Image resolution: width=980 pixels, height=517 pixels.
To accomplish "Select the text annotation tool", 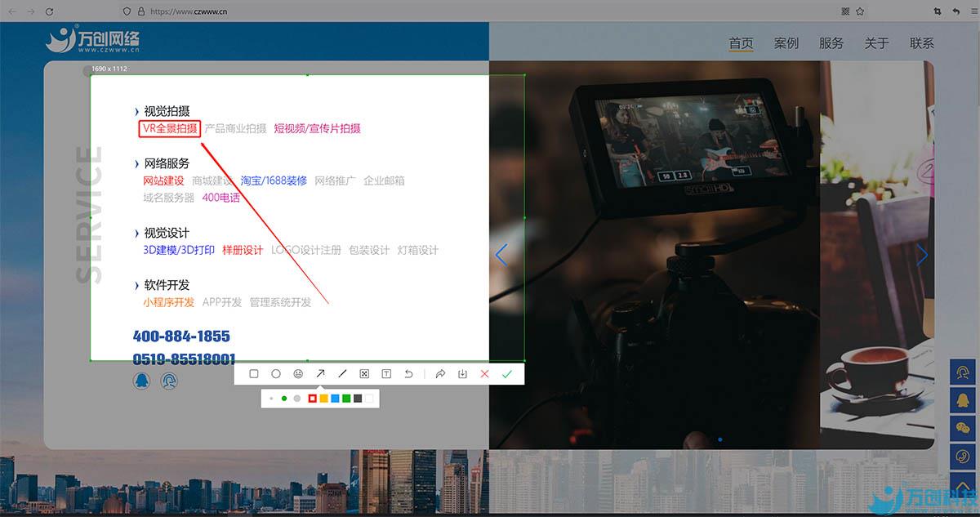I will click(x=386, y=374).
